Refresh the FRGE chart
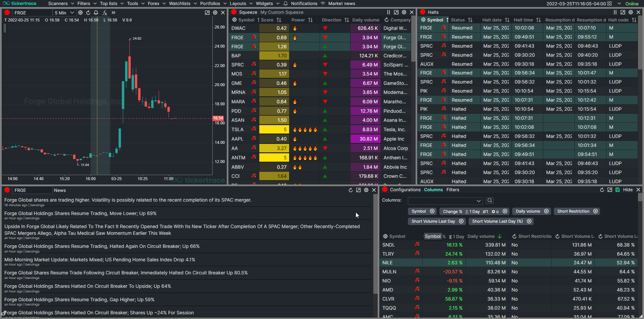The image size is (644, 319). tap(88, 13)
